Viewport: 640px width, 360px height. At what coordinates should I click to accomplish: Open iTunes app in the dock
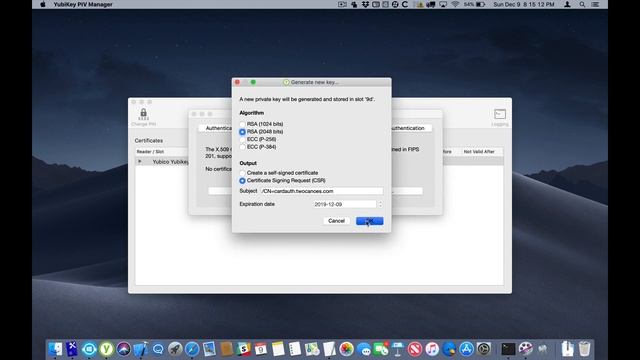click(432, 349)
